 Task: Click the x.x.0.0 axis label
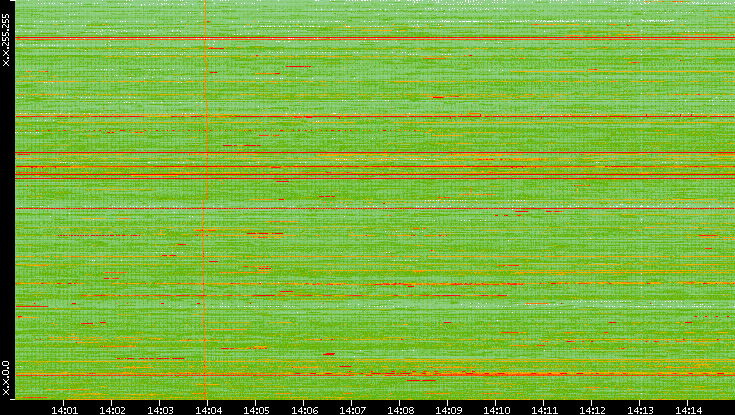tap(6, 378)
